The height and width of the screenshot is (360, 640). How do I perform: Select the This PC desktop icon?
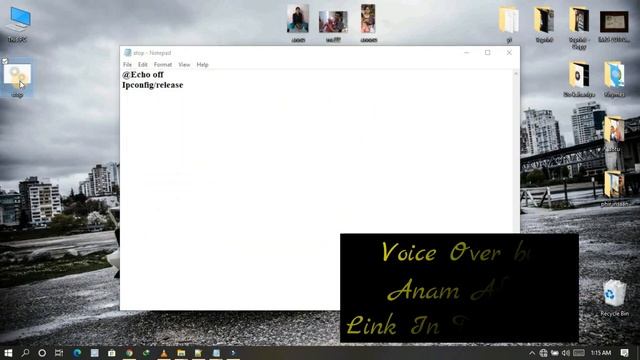pyautogui.click(x=18, y=24)
